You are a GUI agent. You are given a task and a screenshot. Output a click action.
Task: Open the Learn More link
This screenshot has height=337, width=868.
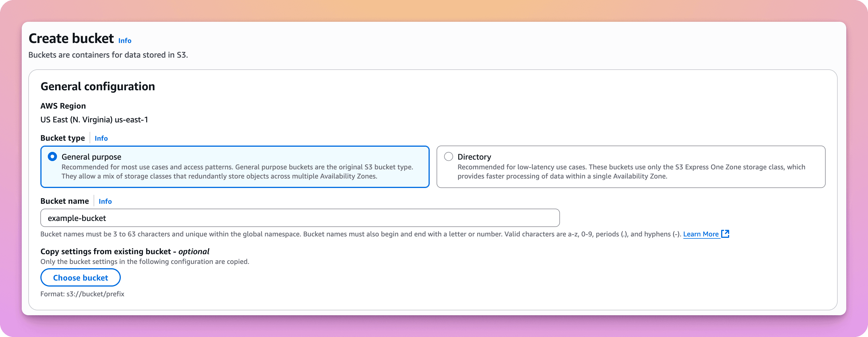[x=701, y=234]
